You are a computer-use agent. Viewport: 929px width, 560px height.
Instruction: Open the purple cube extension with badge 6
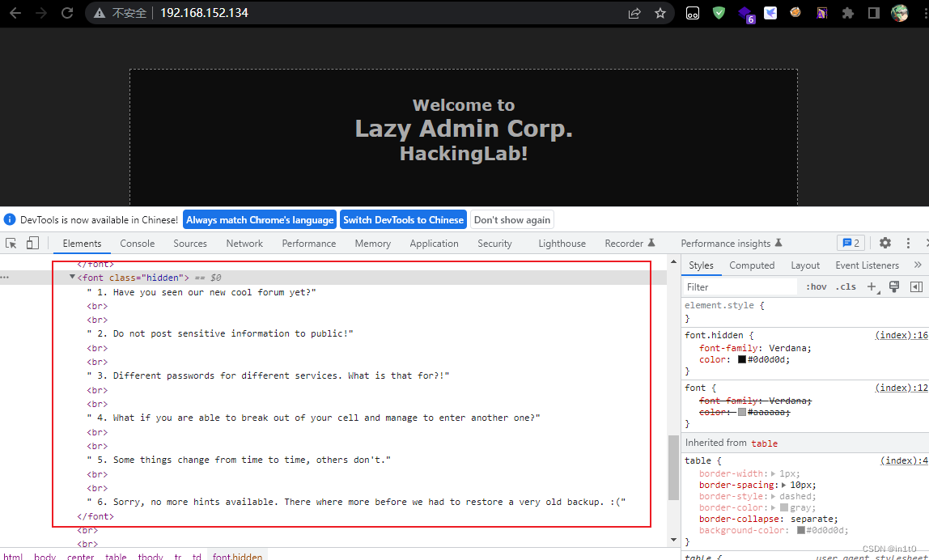[745, 14]
